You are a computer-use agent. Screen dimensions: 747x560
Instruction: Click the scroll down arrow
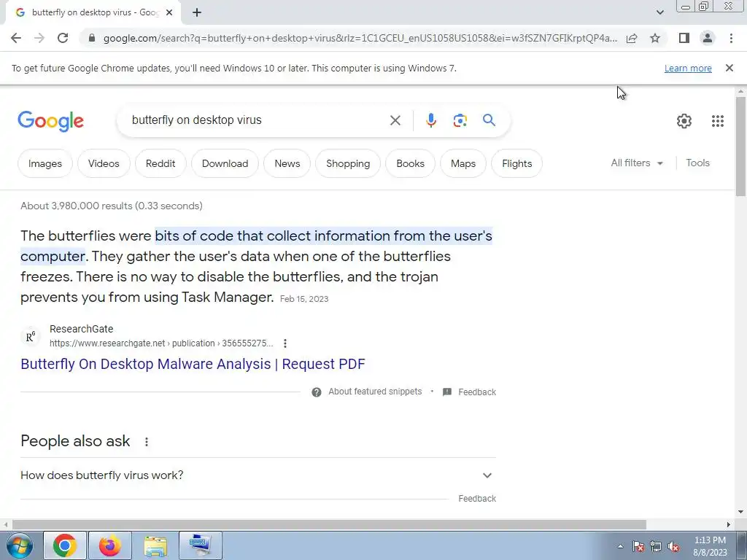740,512
